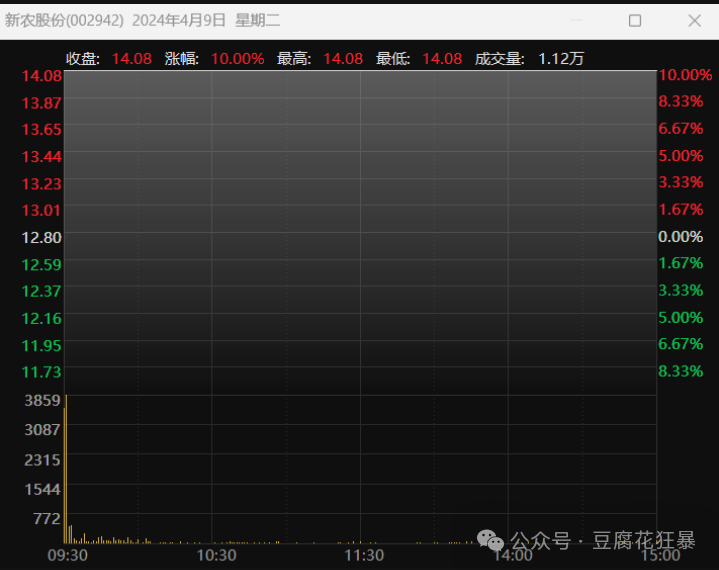Click the 1544 volume axis label
The image size is (719, 570).
[43, 489]
